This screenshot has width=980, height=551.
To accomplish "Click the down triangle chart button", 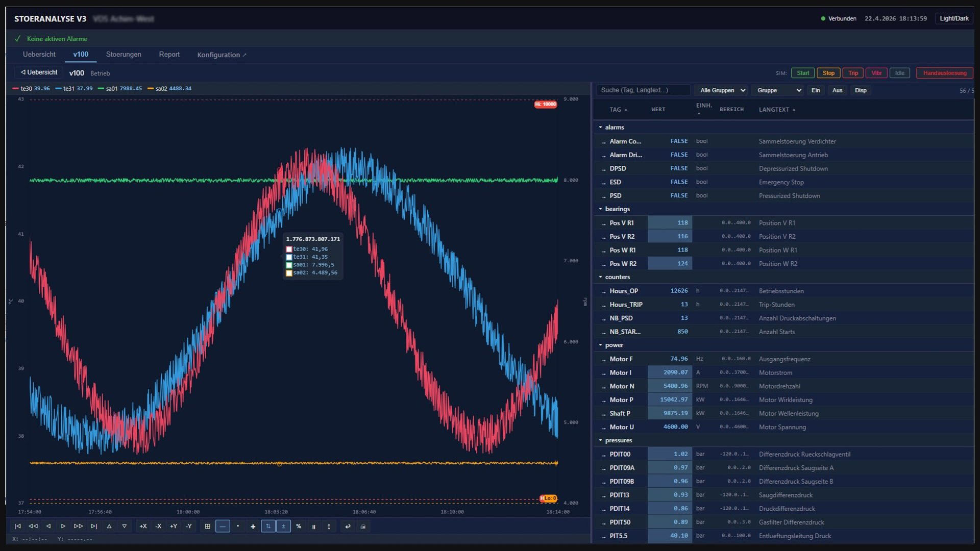I will (124, 526).
